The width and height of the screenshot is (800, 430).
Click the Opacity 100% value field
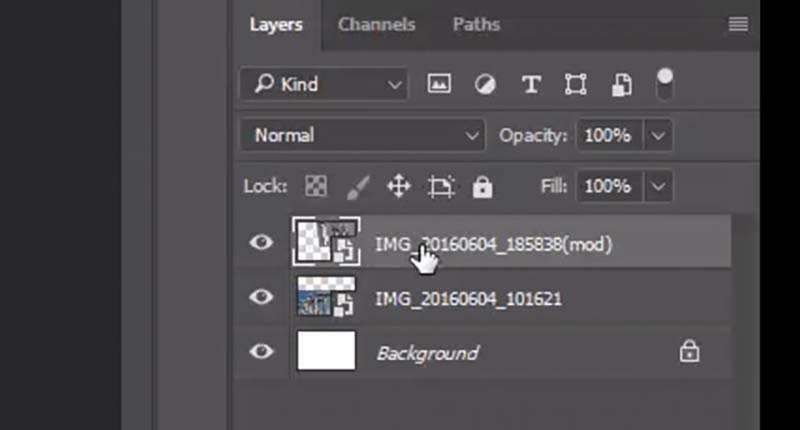[608, 136]
